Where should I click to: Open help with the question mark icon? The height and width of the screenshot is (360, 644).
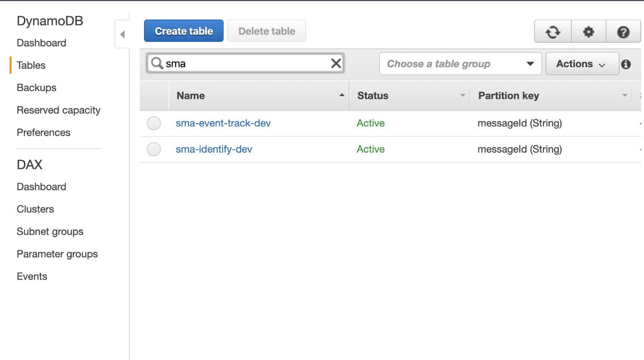[623, 32]
